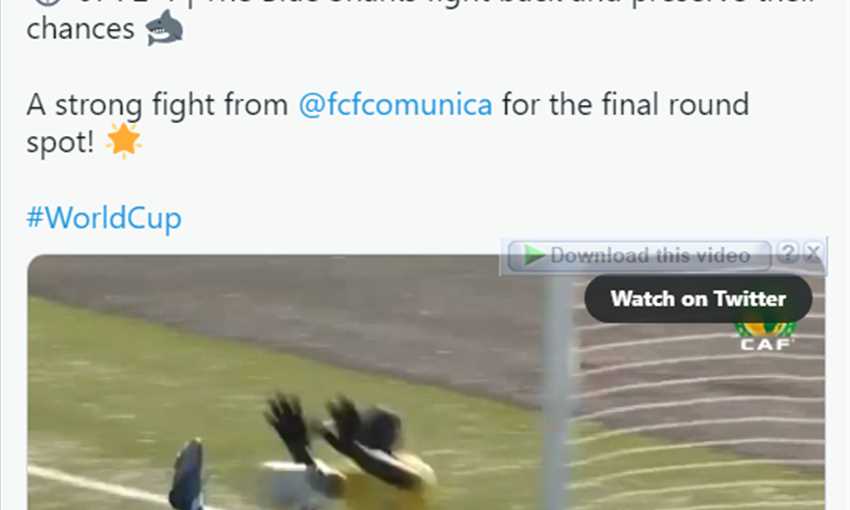Image resolution: width=850 pixels, height=510 pixels.
Task: Open the question mark help icon
Action: pyautogui.click(x=788, y=253)
